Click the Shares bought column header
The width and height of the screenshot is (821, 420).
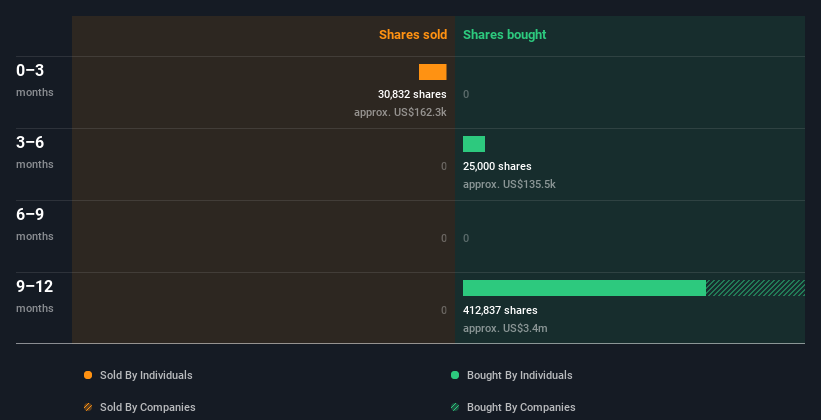504,35
